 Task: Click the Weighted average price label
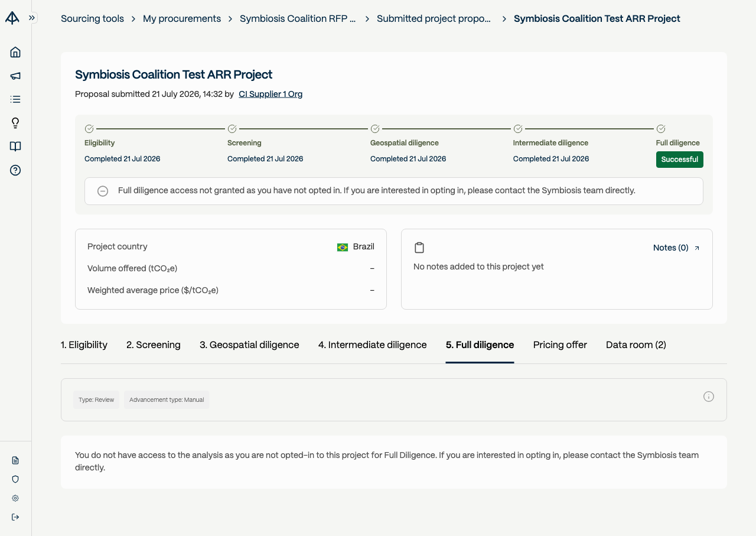point(153,290)
